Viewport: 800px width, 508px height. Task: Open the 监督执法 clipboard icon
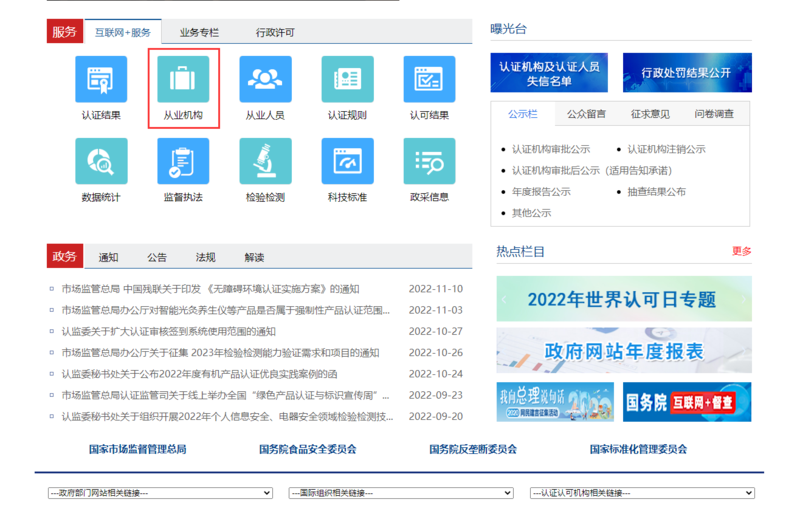pyautogui.click(x=183, y=161)
